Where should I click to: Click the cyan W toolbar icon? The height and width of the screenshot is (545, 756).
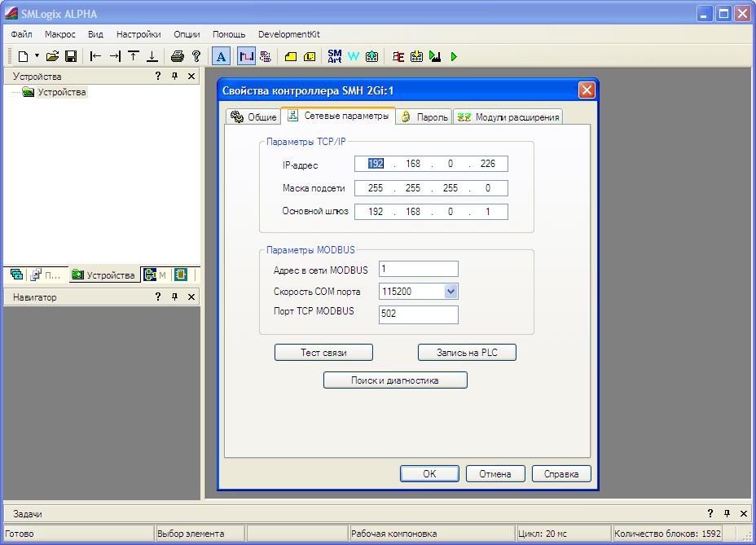pos(354,56)
